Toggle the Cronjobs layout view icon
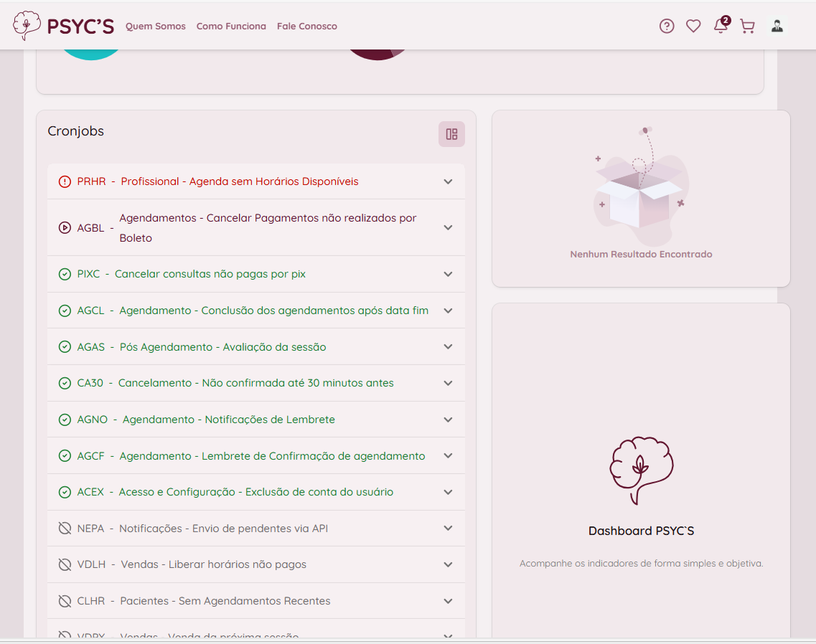 pyautogui.click(x=451, y=134)
